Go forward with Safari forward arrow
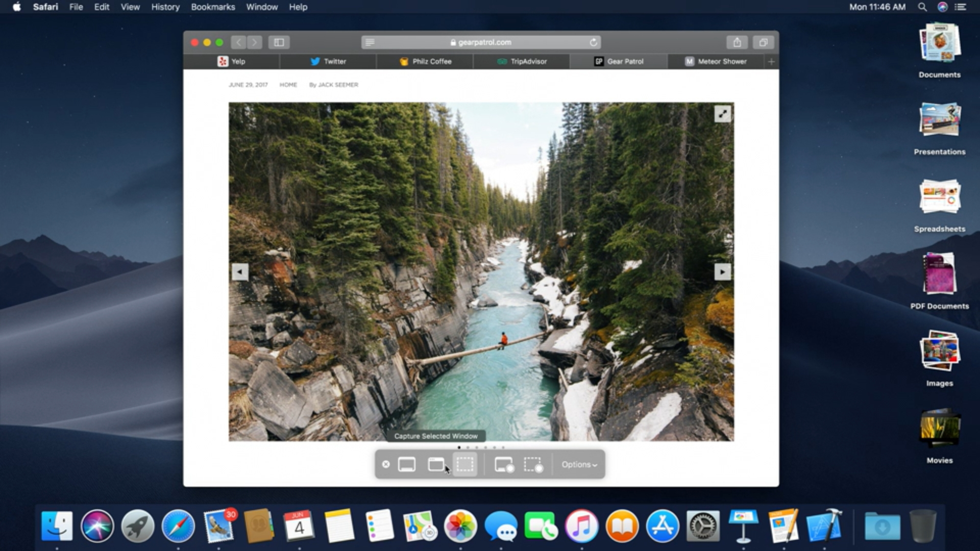980x551 pixels. (x=255, y=42)
